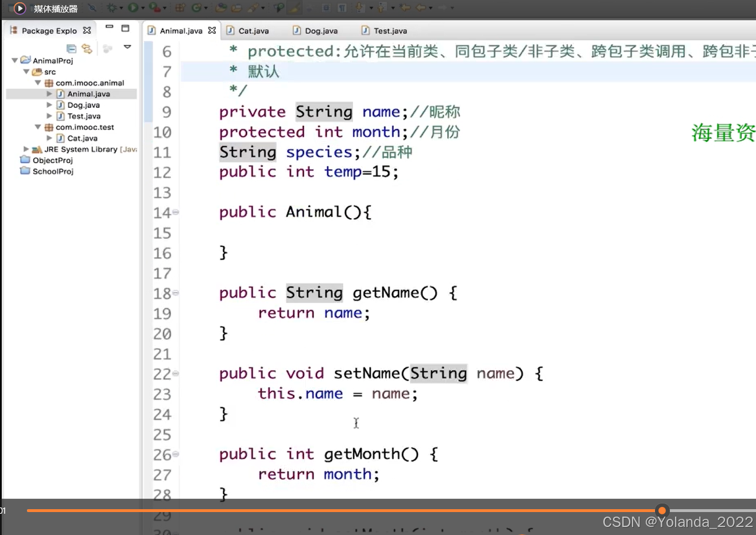The width and height of the screenshot is (756, 535).
Task: Fold the Animal() constructor at line 14
Action: click(x=176, y=212)
